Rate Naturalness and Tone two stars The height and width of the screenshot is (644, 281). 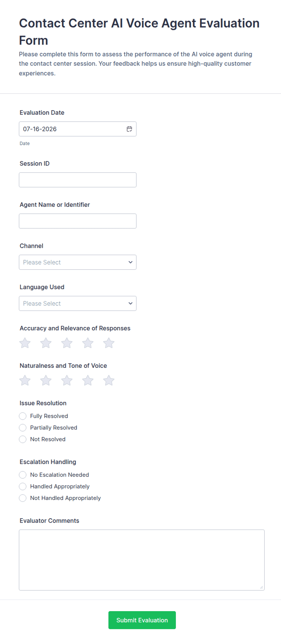(46, 380)
